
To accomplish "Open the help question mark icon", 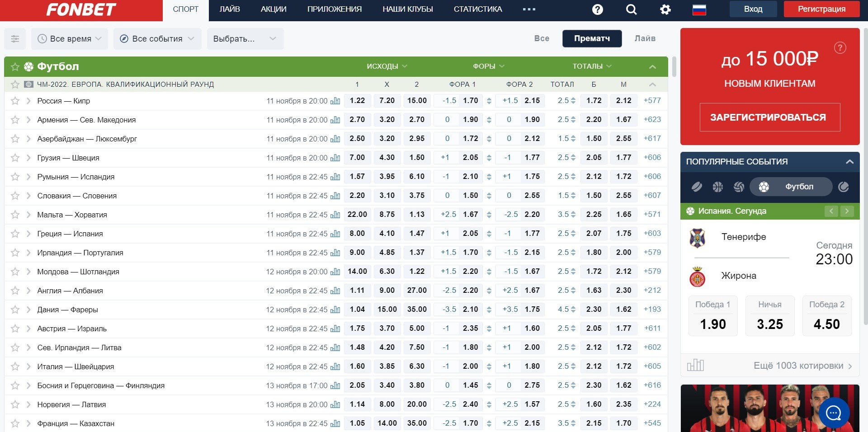I will (x=598, y=9).
